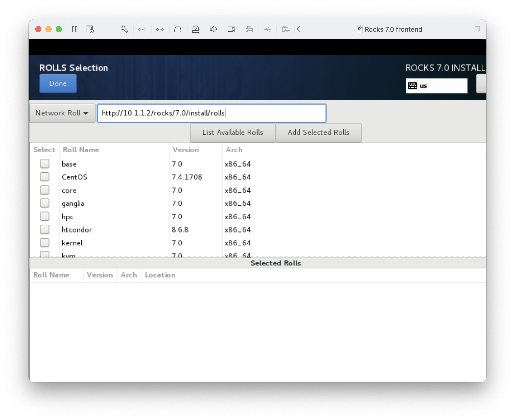515x420 pixels.
Task: Click the video capture camera icon
Action: [x=231, y=29]
